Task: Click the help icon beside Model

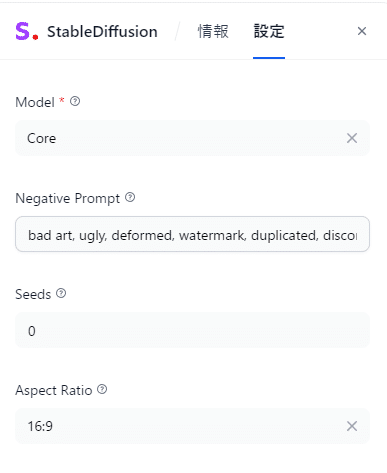Action: coord(75,101)
